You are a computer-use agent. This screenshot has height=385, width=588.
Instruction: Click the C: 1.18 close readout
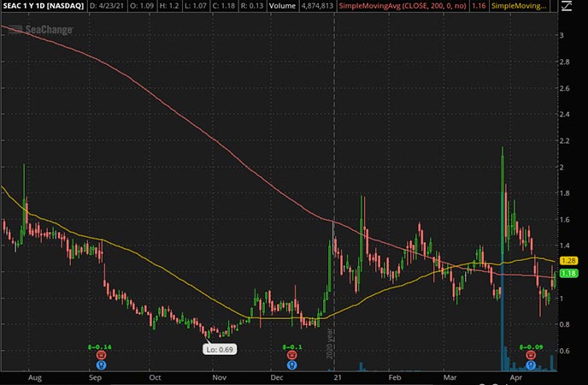[225, 6]
